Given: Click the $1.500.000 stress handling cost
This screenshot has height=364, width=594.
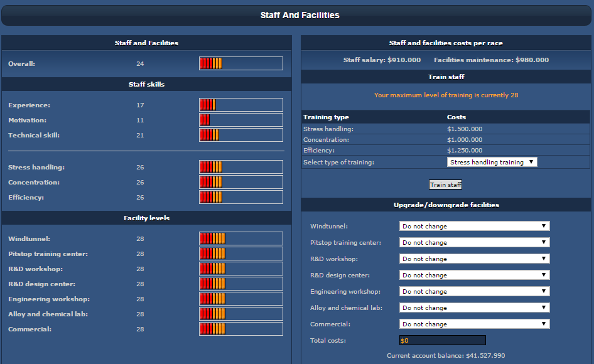Looking at the screenshot, I should coord(465,129).
